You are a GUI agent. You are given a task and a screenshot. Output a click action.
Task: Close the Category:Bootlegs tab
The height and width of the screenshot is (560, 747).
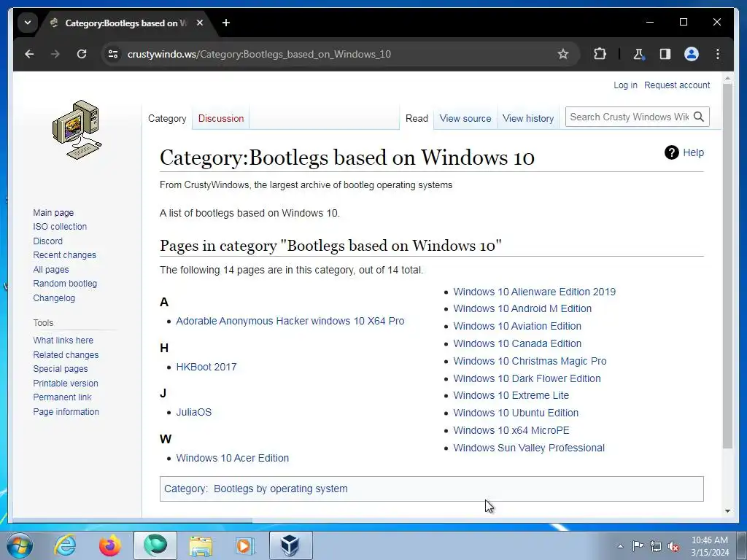click(200, 23)
